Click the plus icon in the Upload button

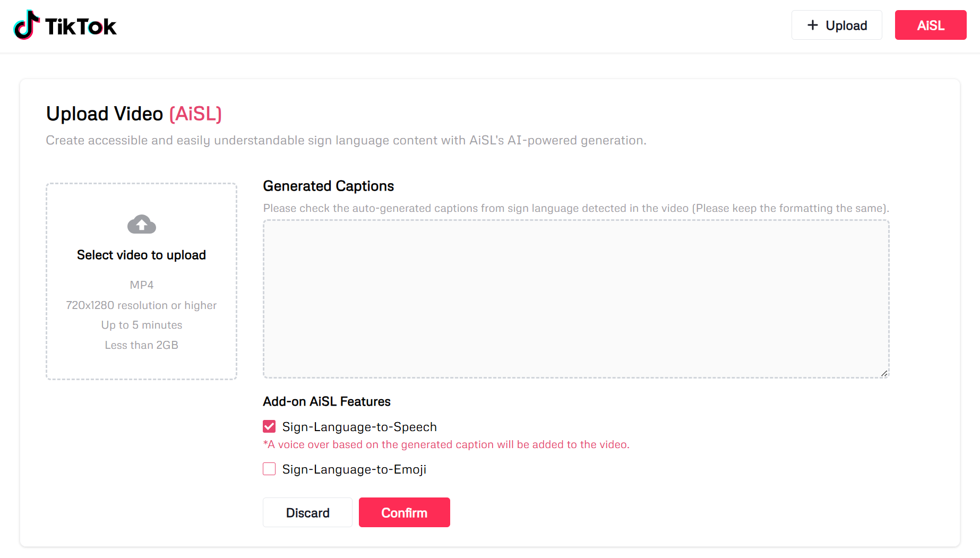tap(812, 25)
